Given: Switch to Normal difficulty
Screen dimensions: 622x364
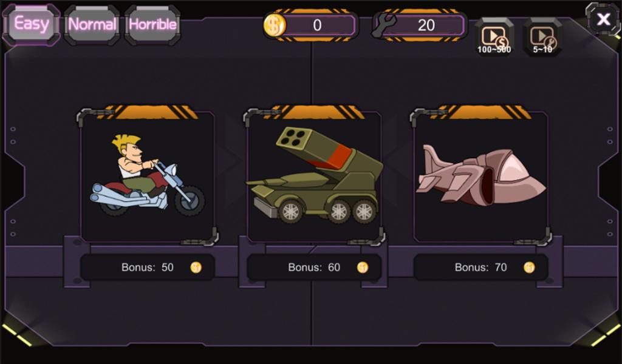Looking at the screenshot, I should click(x=92, y=25).
